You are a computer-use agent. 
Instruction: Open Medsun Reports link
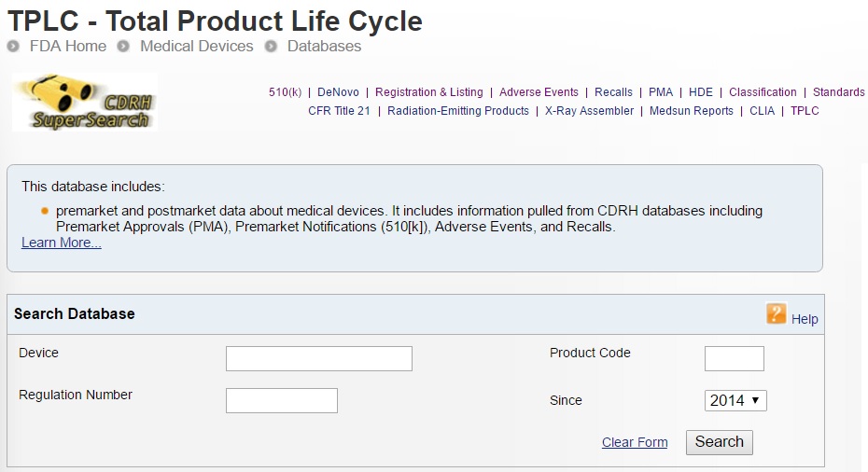coord(691,111)
